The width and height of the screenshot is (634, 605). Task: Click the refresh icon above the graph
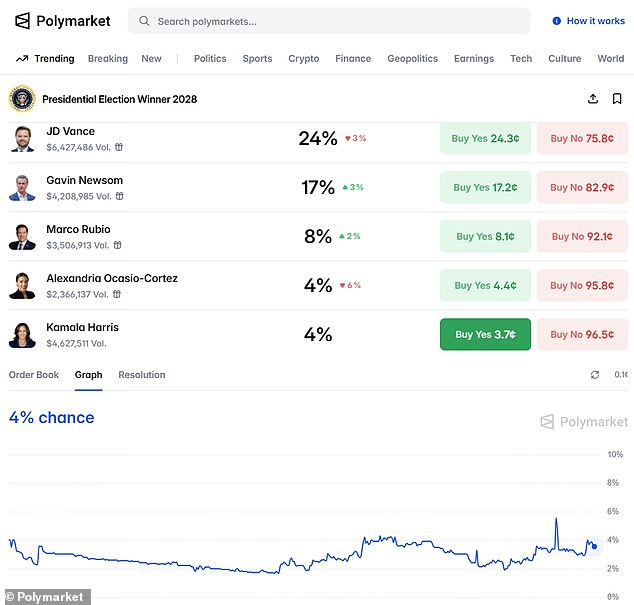[595, 375]
